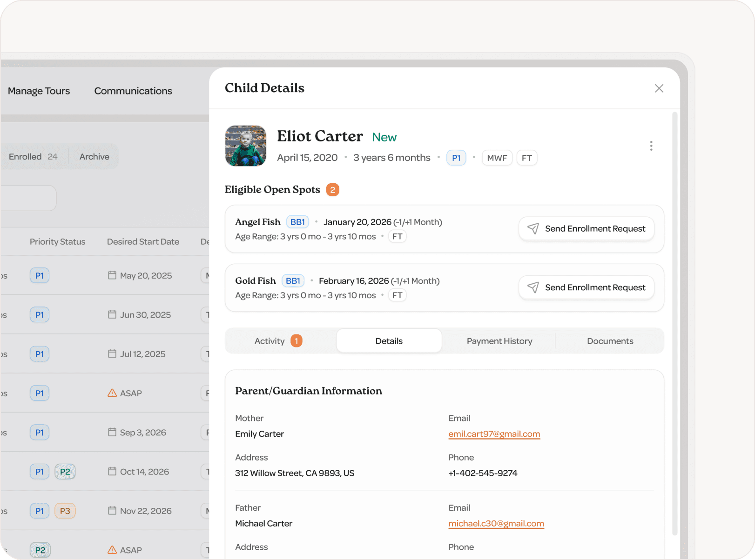755x560 pixels.
Task: Click Eliot Carter's profile photo
Action: pyautogui.click(x=246, y=146)
